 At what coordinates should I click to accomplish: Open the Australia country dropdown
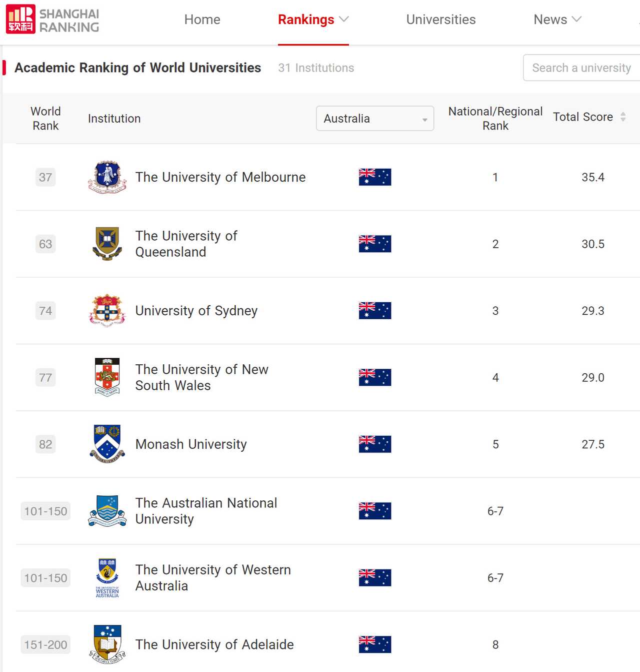tap(374, 119)
